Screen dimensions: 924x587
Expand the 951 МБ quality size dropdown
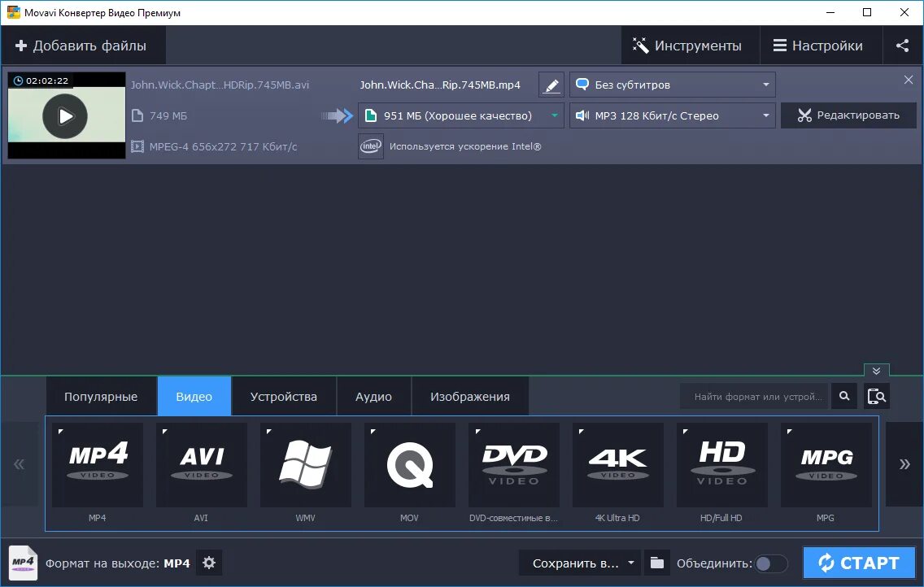(461, 115)
